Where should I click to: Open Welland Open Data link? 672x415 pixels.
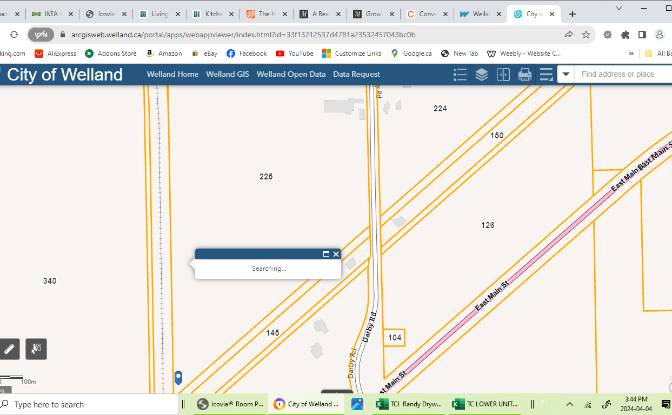pos(291,74)
